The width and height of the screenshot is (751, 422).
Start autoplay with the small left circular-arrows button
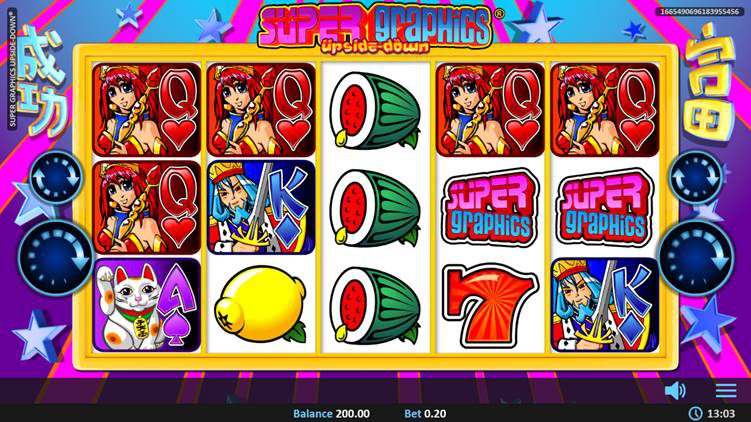[x=56, y=178]
